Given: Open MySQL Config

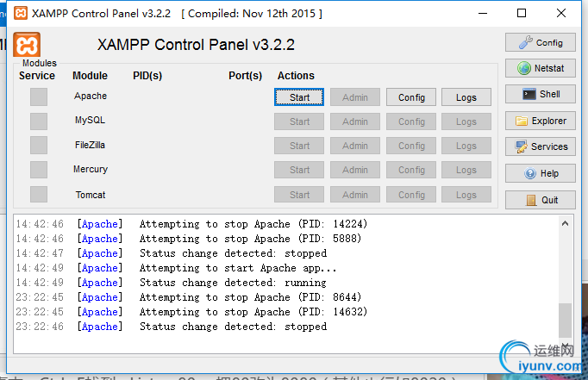Looking at the screenshot, I should (x=411, y=121).
